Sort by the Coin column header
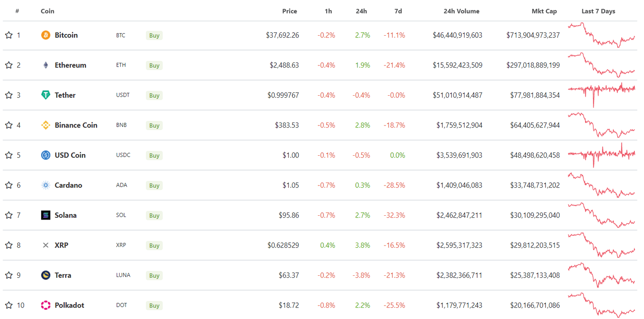This screenshot has width=644, height=319. 47,11
